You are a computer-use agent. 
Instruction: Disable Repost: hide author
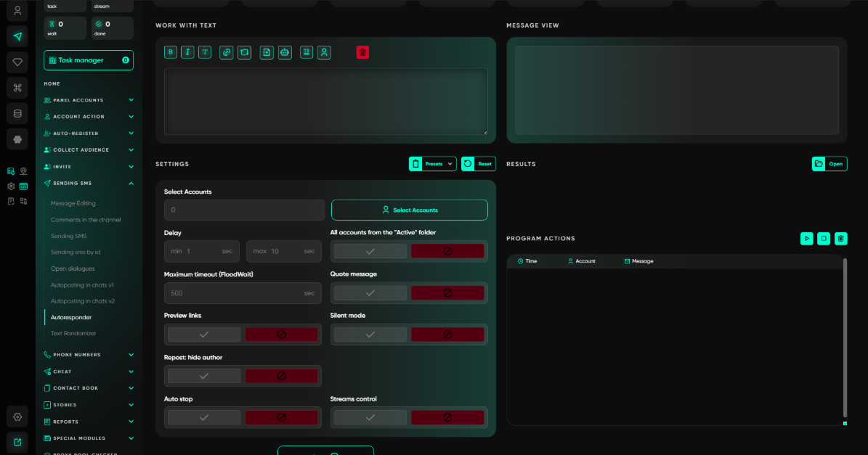[x=282, y=376]
